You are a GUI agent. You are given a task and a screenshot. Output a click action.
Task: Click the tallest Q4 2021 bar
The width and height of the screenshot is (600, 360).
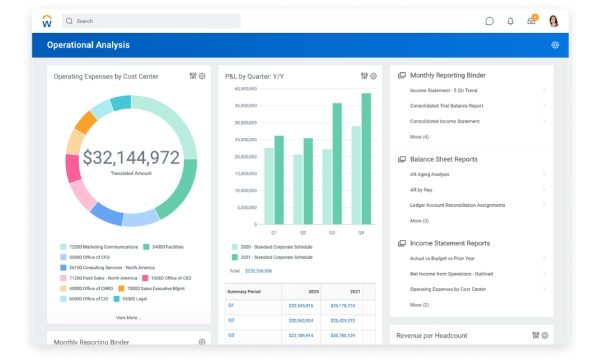pos(366,159)
